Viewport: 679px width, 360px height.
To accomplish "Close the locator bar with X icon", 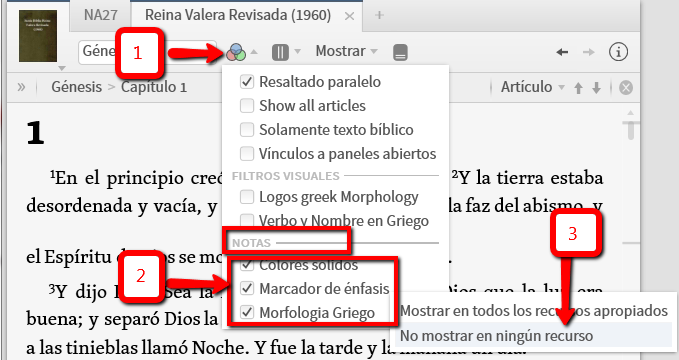I will coord(626,88).
